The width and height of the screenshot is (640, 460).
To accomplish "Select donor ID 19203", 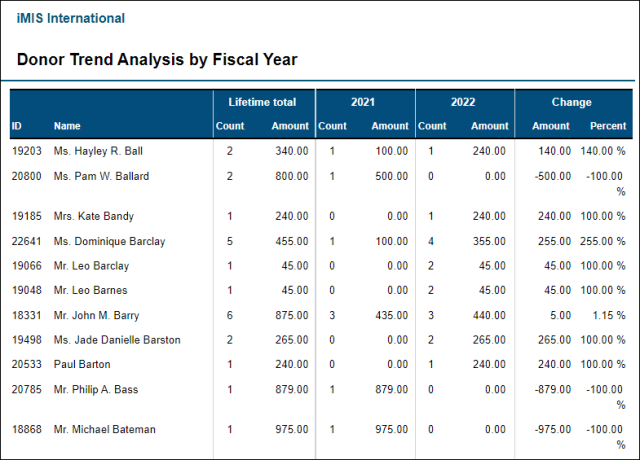I will coord(27,151).
